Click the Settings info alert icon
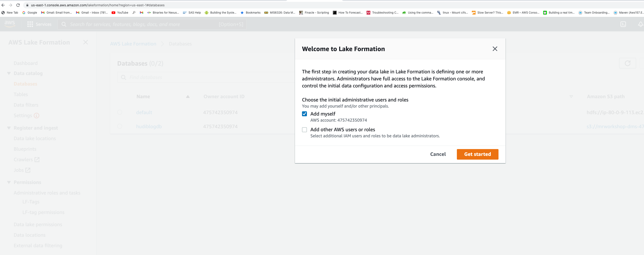This screenshot has height=255, width=644. tap(36, 116)
